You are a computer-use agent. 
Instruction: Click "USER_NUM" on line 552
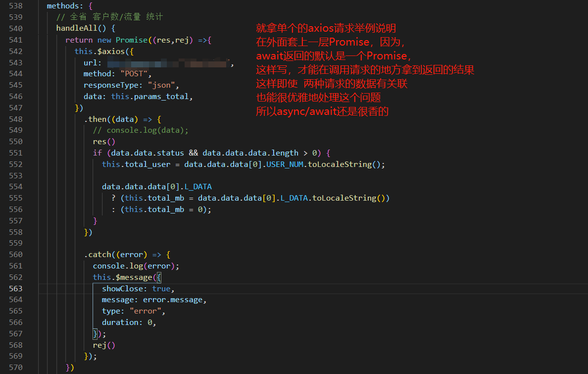(x=285, y=164)
